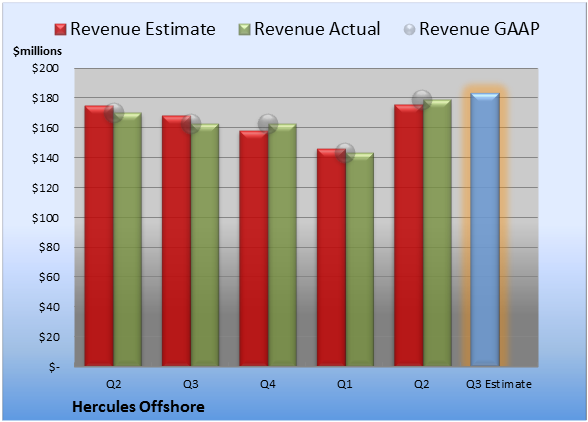Click the '$100' y-axis value
Image resolution: width=588 pixels, height=422 pixels.
(45, 218)
